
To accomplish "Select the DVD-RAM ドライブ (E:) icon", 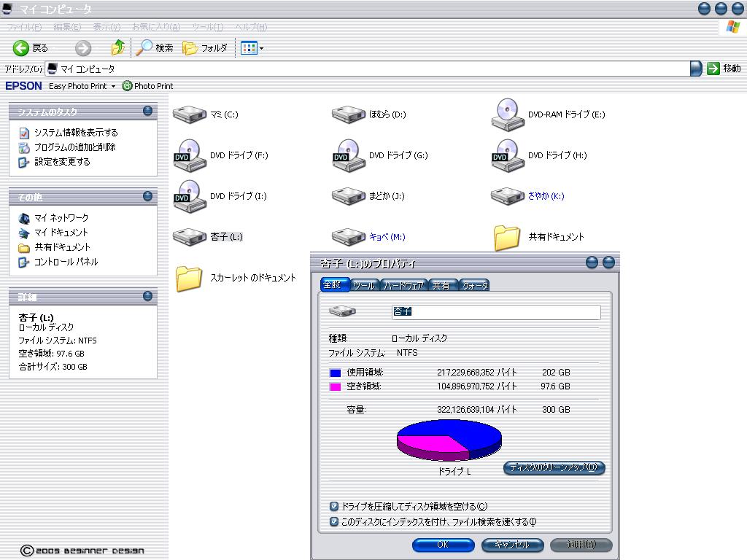I will tap(508, 114).
